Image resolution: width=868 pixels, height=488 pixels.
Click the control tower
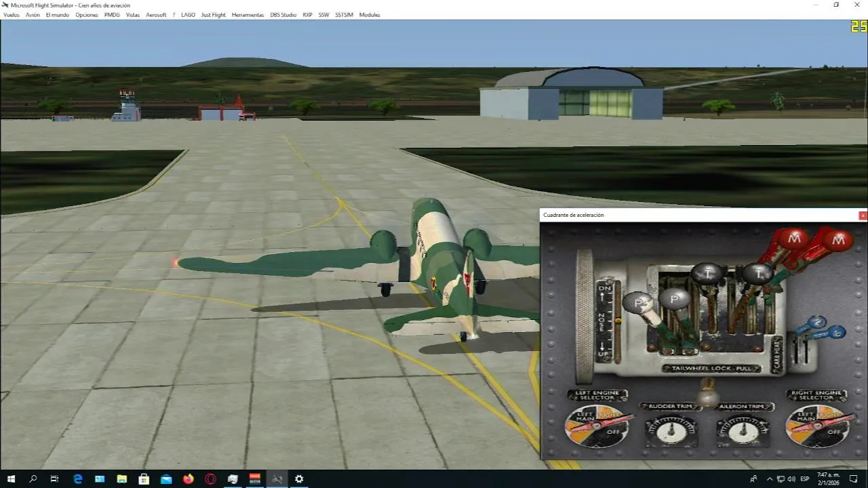tap(126, 106)
